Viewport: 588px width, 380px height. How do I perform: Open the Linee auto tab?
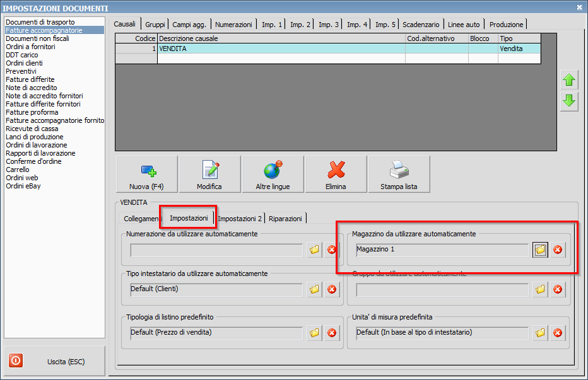click(464, 25)
